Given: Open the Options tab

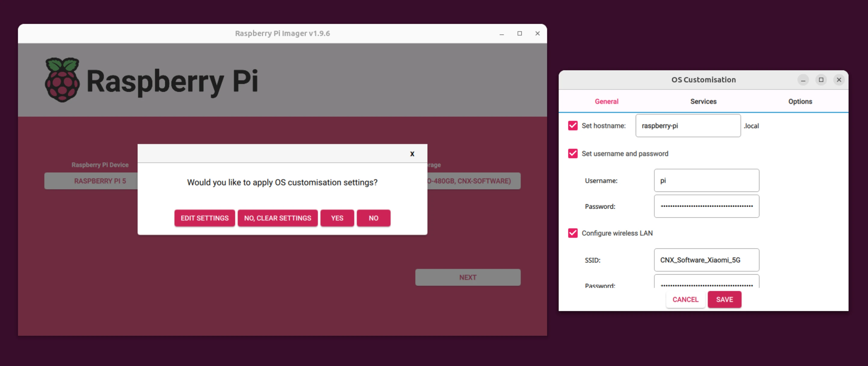Looking at the screenshot, I should [800, 101].
